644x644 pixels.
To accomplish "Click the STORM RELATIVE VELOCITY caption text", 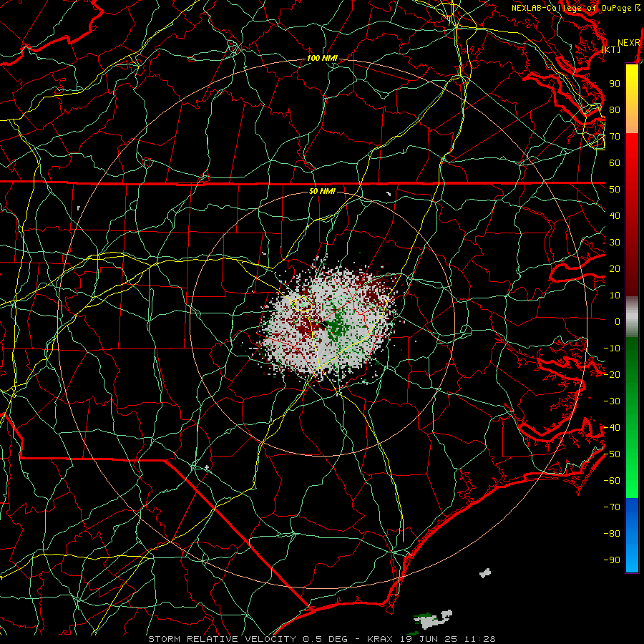I will click(222, 639).
